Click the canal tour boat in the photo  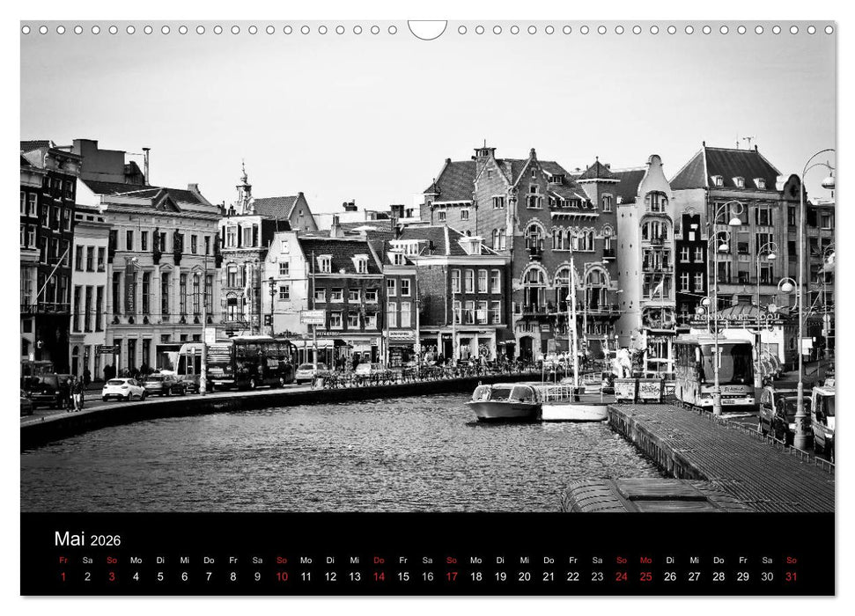505,400
